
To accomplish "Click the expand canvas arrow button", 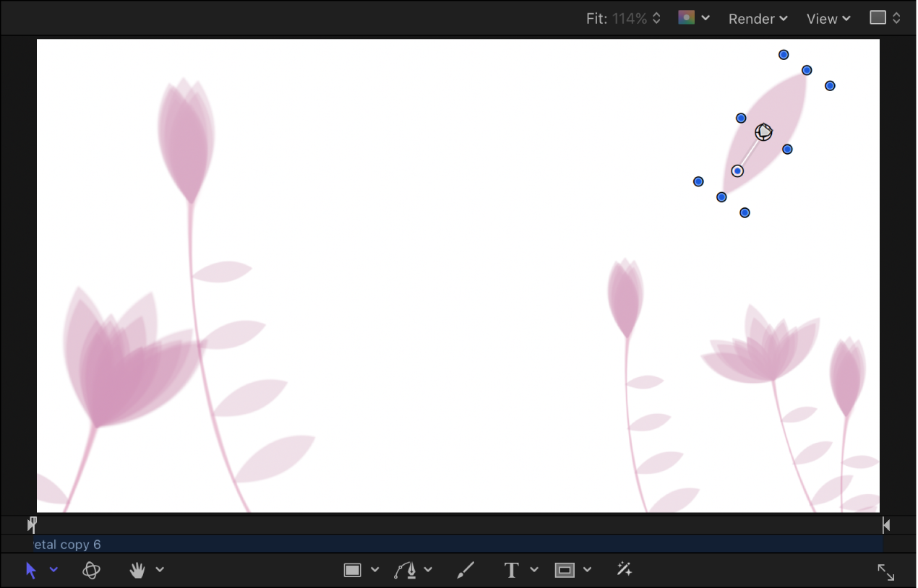I will tap(886, 572).
